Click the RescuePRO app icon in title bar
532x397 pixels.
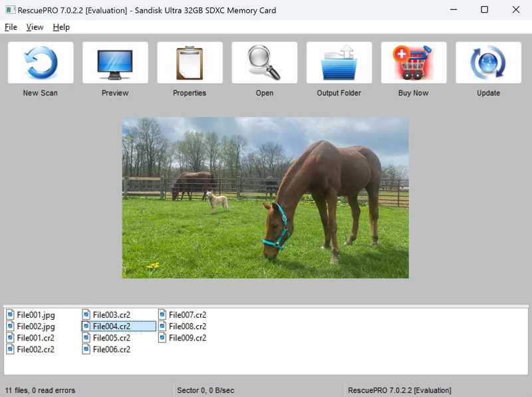point(9,10)
